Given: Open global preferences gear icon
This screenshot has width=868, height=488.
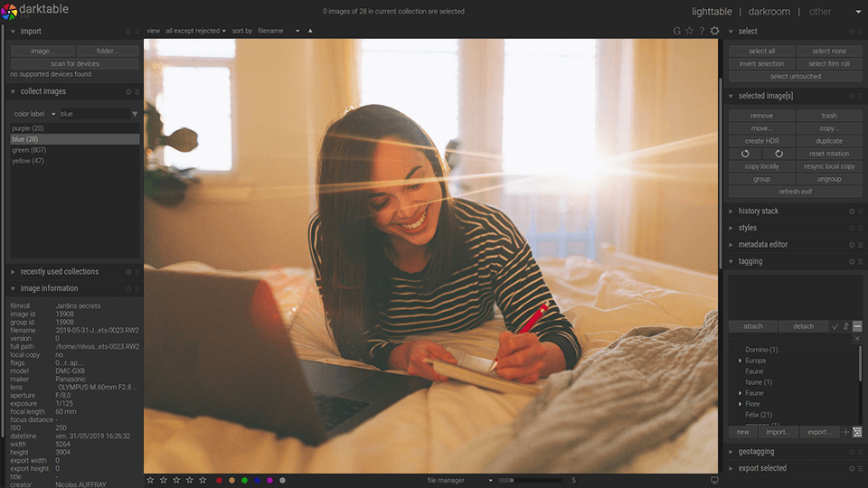Looking at the screenshot, I should (714, 31).
